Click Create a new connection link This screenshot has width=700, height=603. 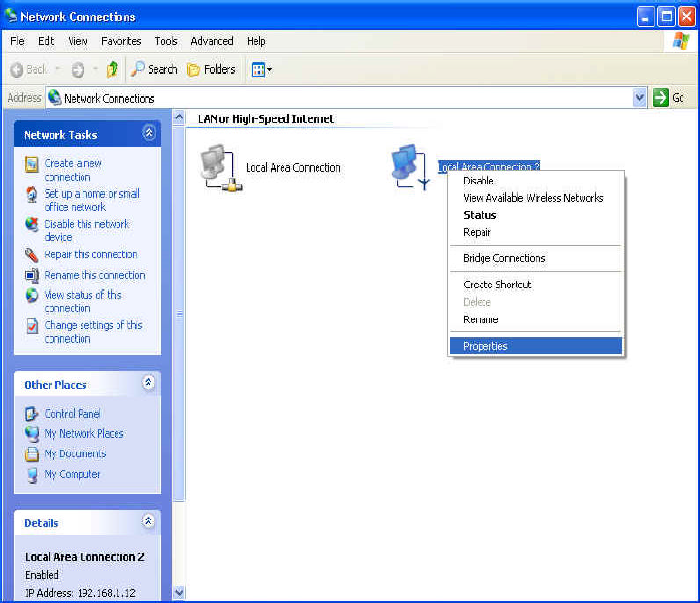tap(73, 170)
